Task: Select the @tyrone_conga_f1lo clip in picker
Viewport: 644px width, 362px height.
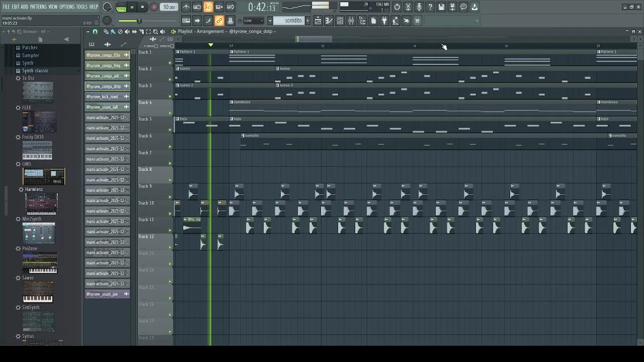Action: pos(107,55)
